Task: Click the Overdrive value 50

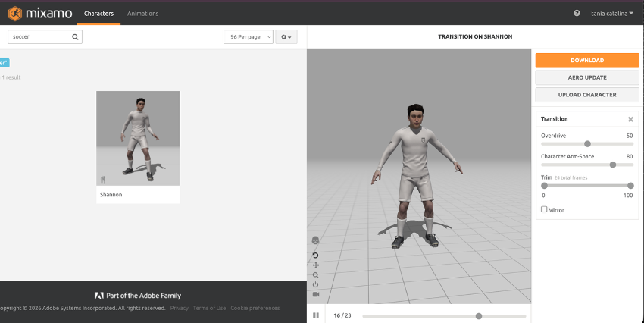Action: pyautogui.click(x=629, y=136)
